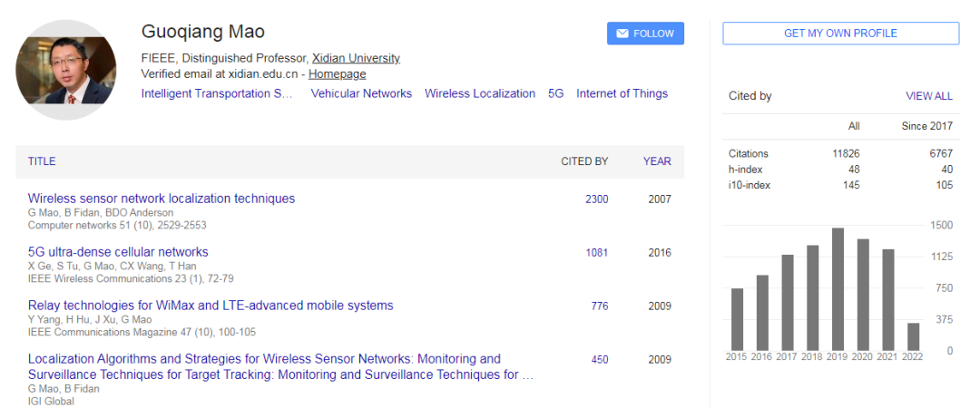Click the 2019 bar in citations chart
Viewport: 980px width, 408px height.
pyautogui.click(x=838, y=289)
